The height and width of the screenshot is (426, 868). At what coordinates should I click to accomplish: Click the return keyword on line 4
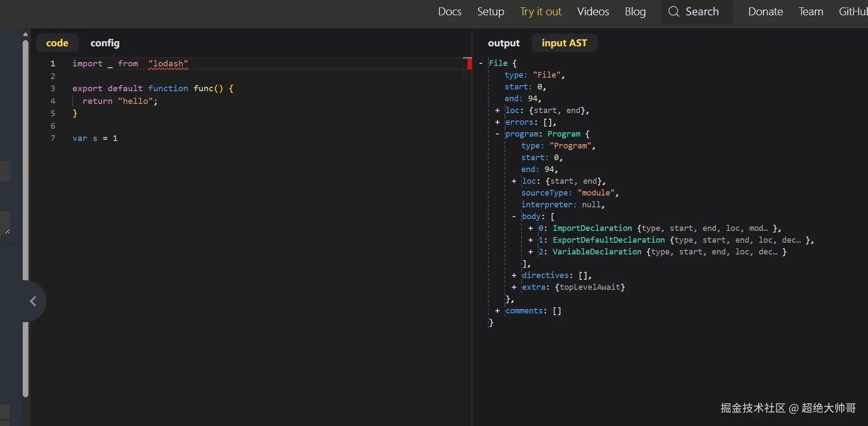[97, 101]
